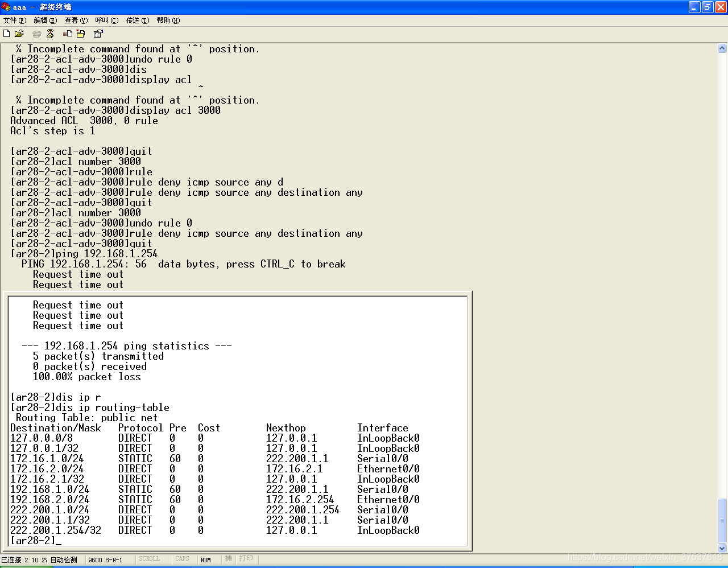
Task: Click the Disconnect telephone icon
Action: pos(50,34)
